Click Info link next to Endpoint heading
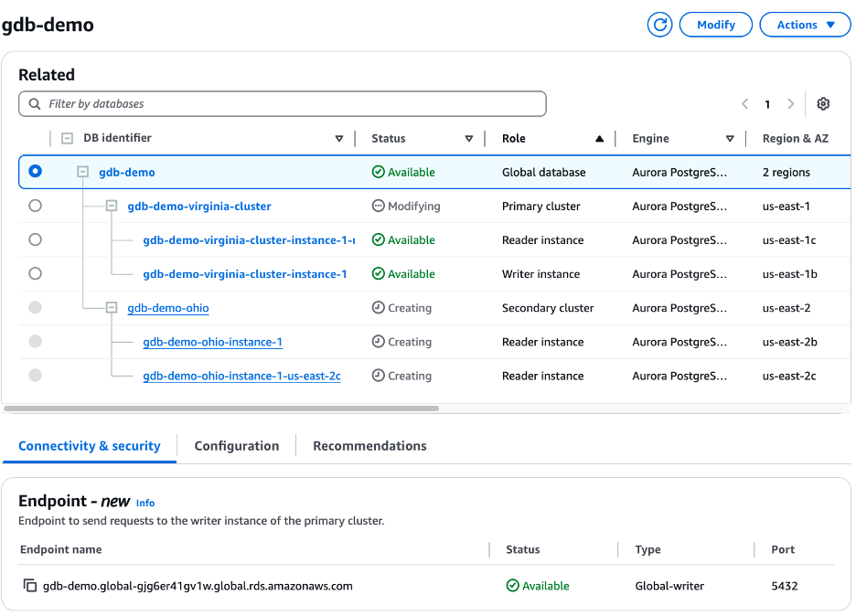The height and width of the screenshot is (616, 856). (x=145, y=503)
